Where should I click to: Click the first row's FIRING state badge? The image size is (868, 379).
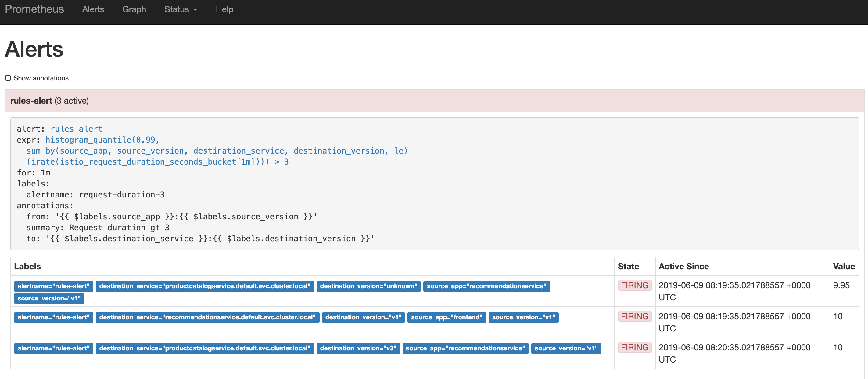pyautogui.click(x=634, y=285)
